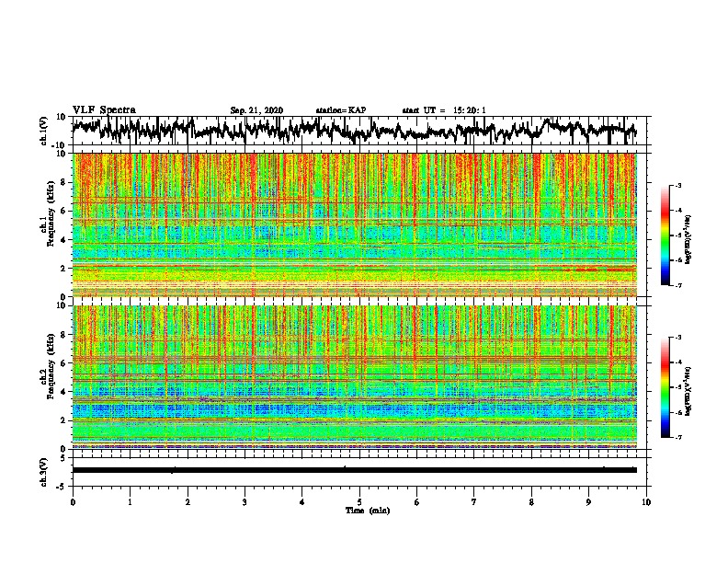The height and width of the screenshot is (563, 728).
Task: Click the 'ch.1(V)' waveform axis label
Action: (x=44, y=131)
